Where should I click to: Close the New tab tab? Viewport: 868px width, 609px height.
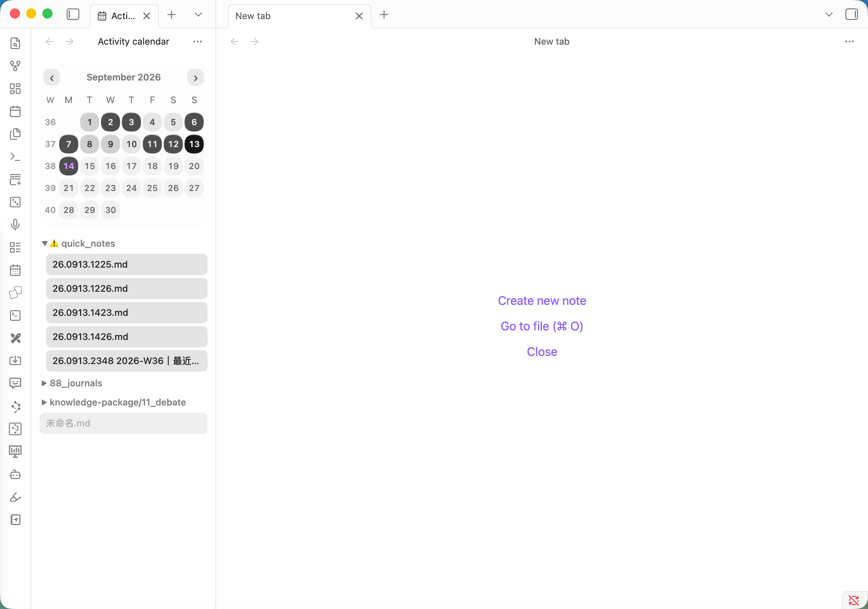[359, 16]
